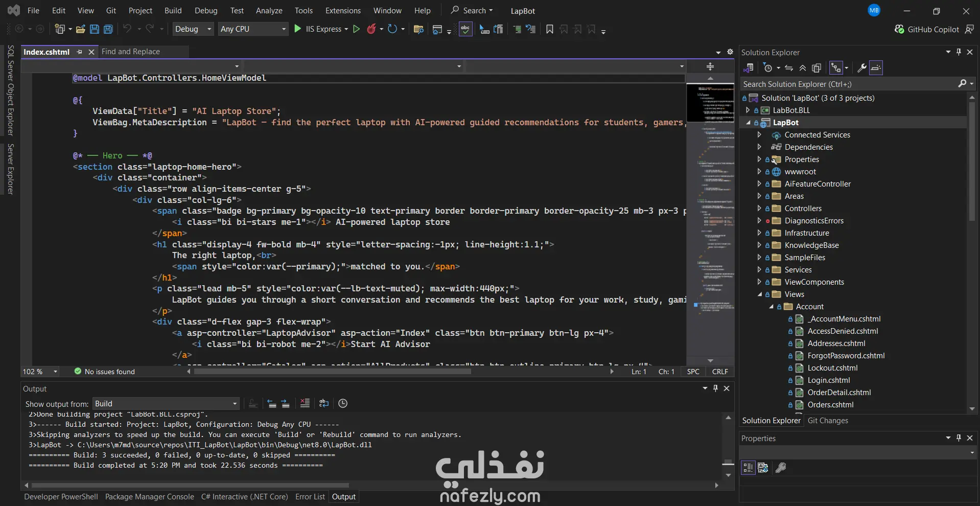Open the Git menu

(x=111, y=10)
